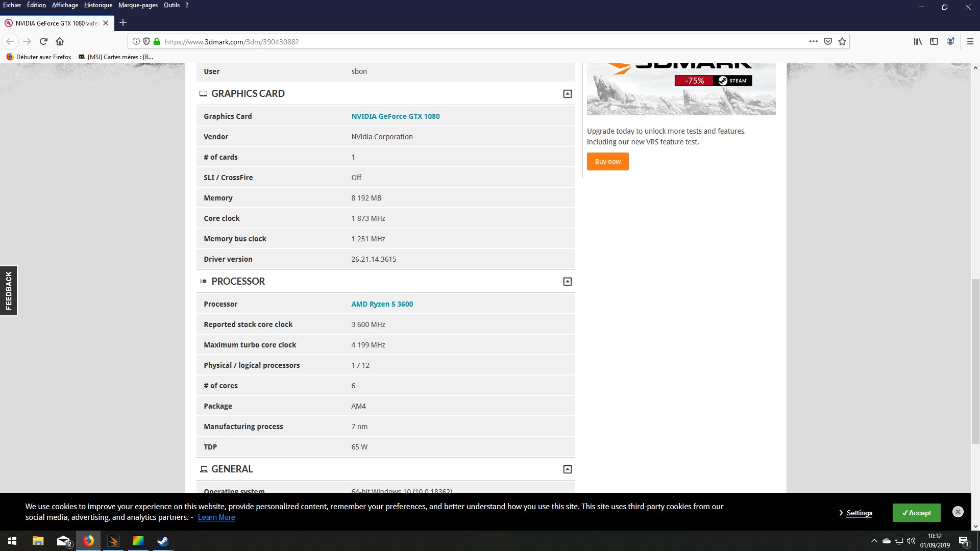
Task: Open the rainbow color app in taskbar
Action: pos(138,541)
